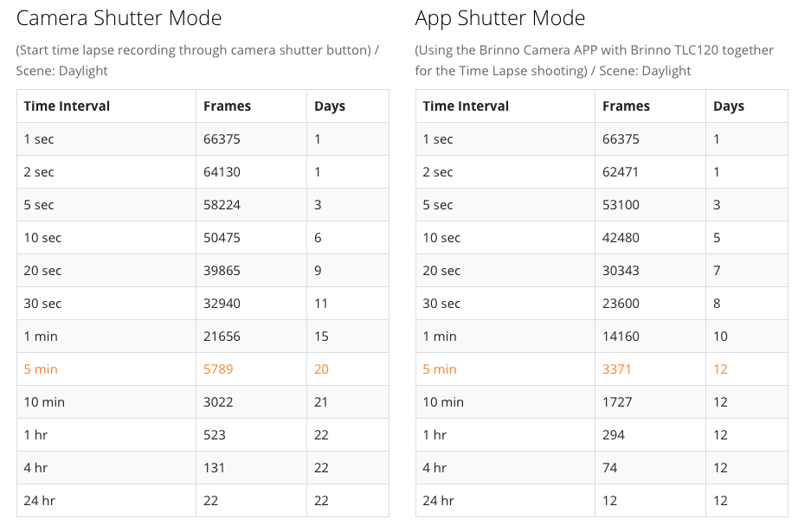This screenshot has height=532, width=811.
Task: Select the 39865 frames cell
Action: point(222,271)
